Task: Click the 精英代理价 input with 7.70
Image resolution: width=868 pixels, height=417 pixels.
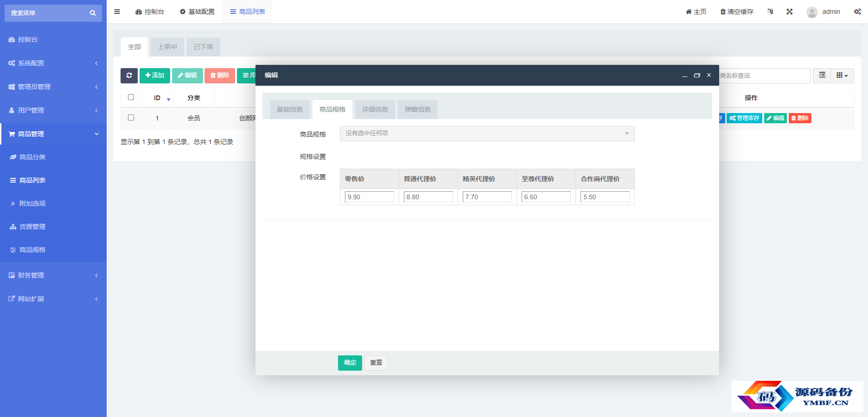Action: pos(487,197)
